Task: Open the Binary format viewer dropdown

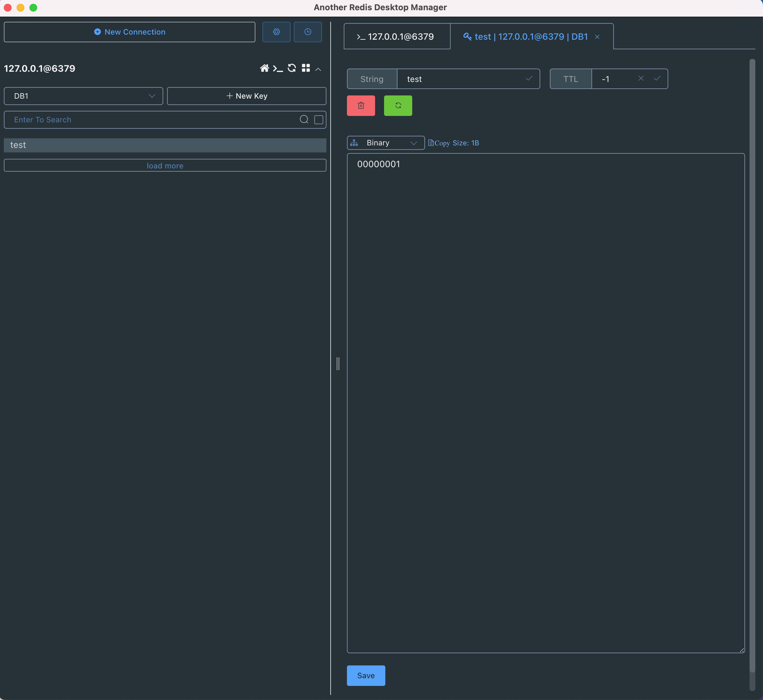Action: [x=386, y=143]
